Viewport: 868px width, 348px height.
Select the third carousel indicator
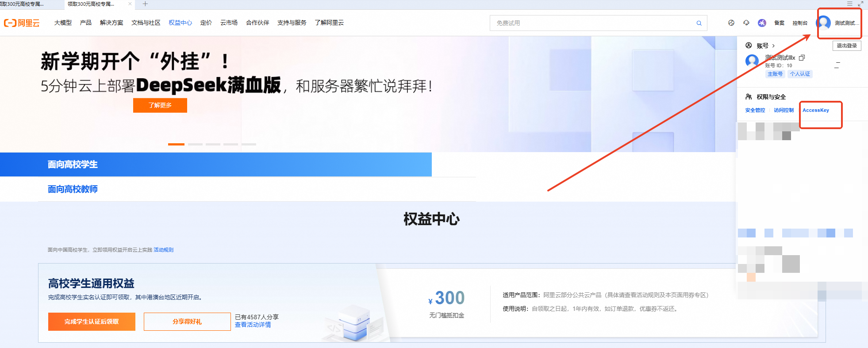tap(213, 144)
